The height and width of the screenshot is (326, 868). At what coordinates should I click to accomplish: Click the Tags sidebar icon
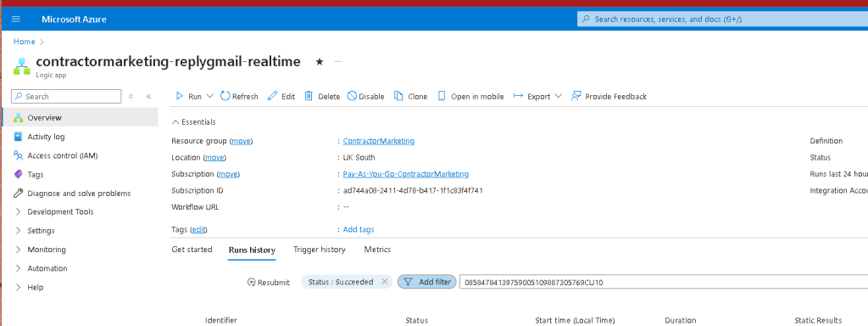tap(19, 174)
